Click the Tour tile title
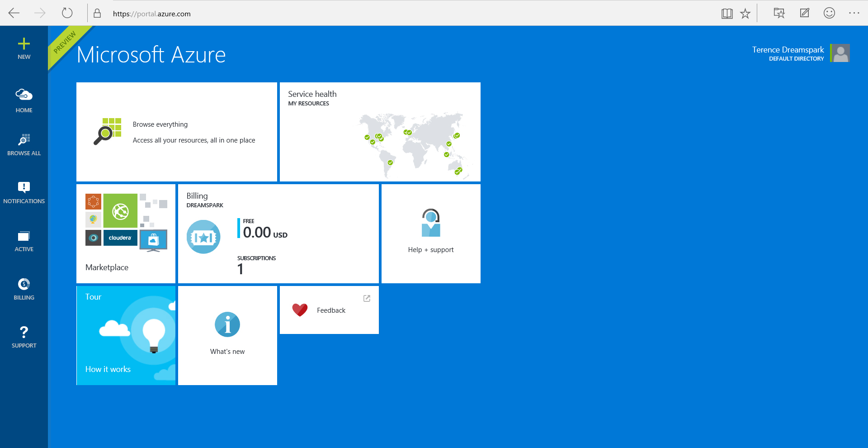This screenshot has height=448, width=868. pyautogui.click(x=93, y=297)
